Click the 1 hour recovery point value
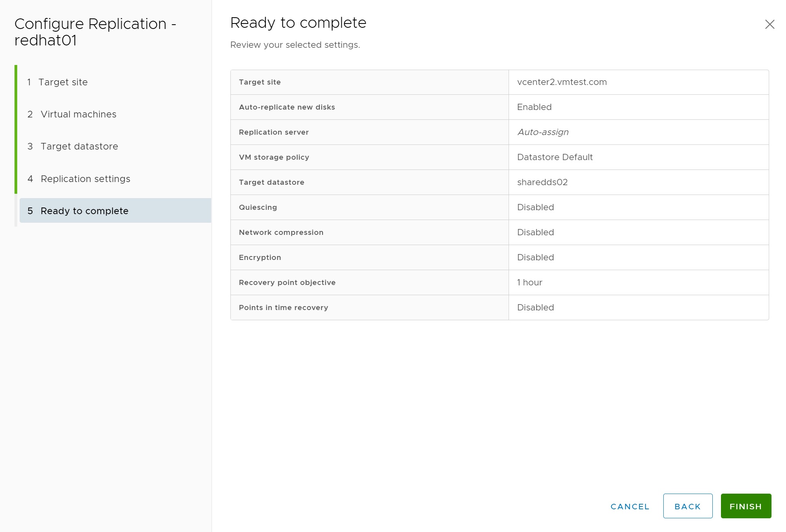 (x=529, y=283)
